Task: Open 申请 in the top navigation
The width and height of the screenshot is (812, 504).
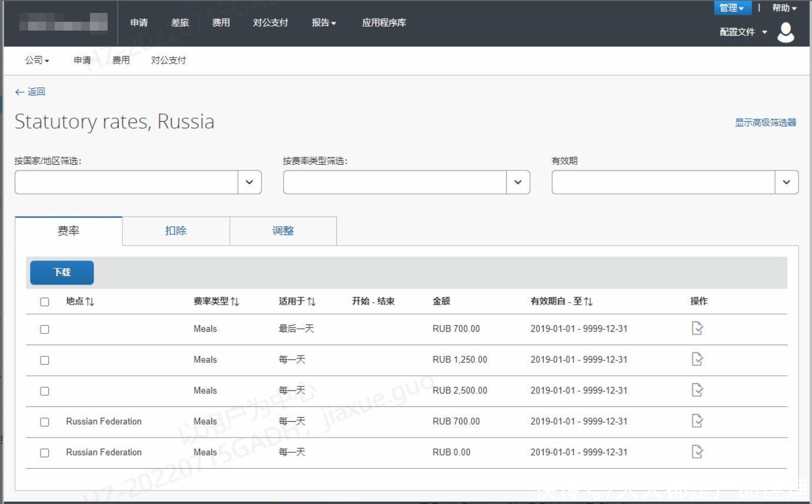Action: click(x=139, y=23)
